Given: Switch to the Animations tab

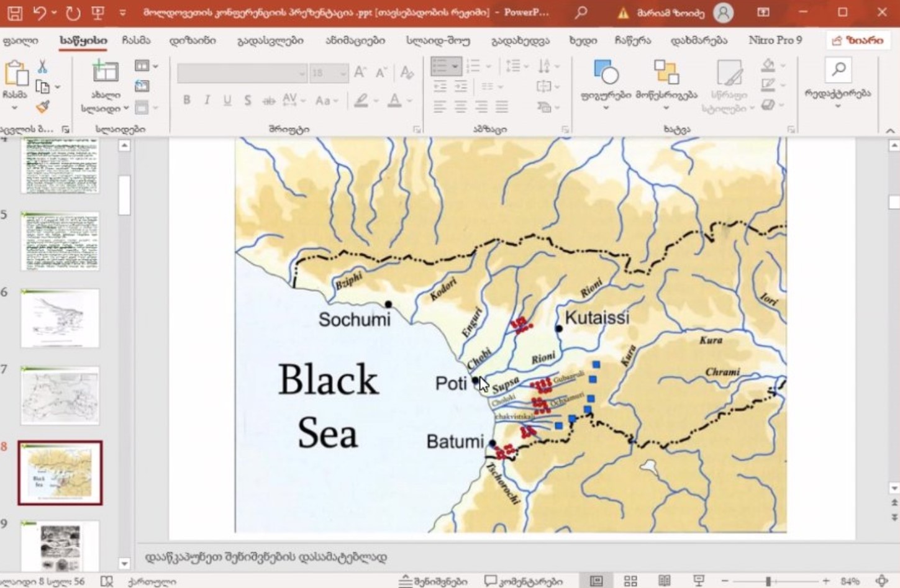Looking at the screenshot, I should 355,40.
